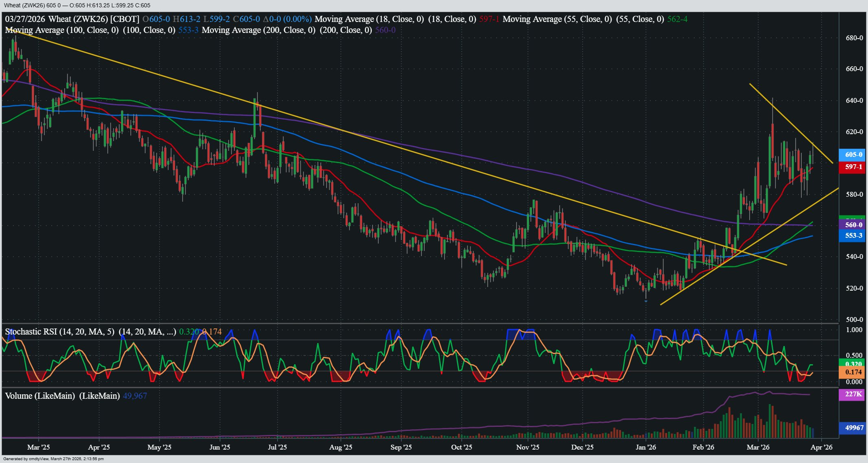Click the blue 553-3 price tag

click(x=853, y=235)
